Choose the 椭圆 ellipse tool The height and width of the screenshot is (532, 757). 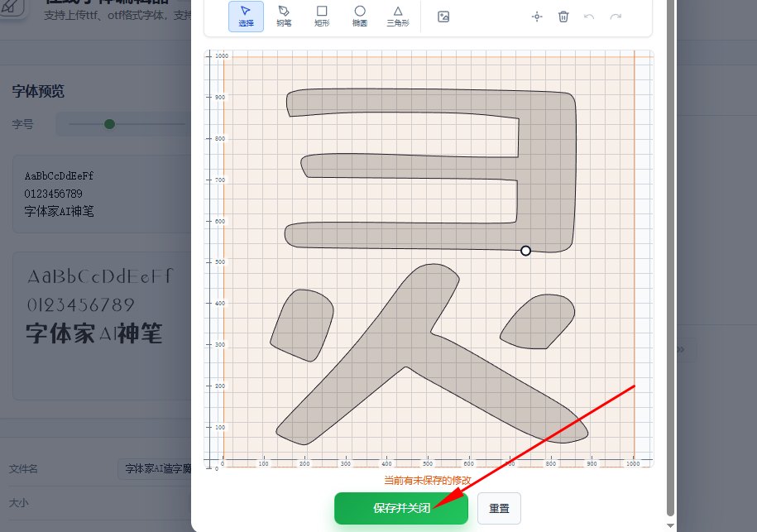coord(360,17)
